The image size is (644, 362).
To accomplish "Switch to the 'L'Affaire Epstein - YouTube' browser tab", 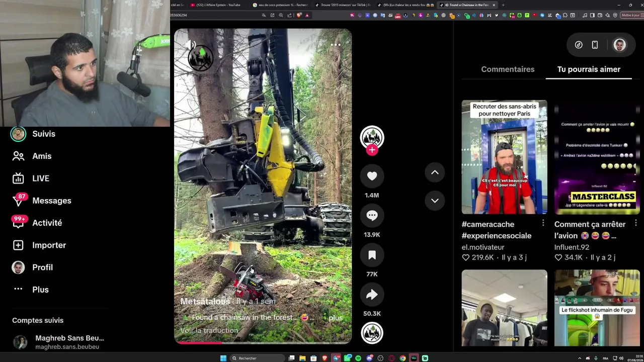I will (215, 5).
